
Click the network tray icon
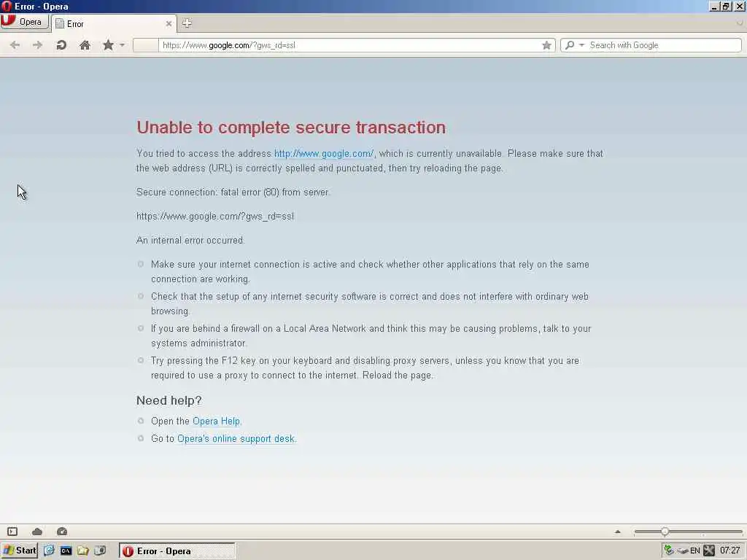[670, 551]
